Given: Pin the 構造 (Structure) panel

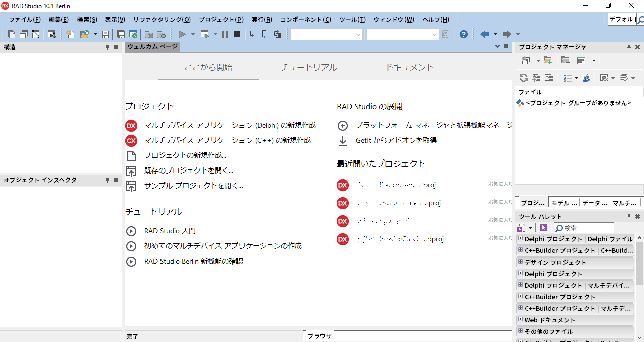Looking at the screenshot, I should (107, 46).
